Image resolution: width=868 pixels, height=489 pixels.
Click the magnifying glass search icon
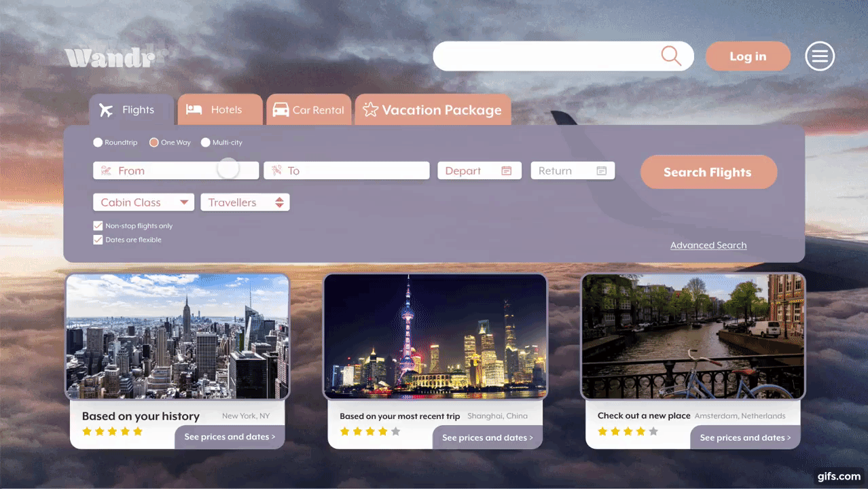[x=671, y=56]
